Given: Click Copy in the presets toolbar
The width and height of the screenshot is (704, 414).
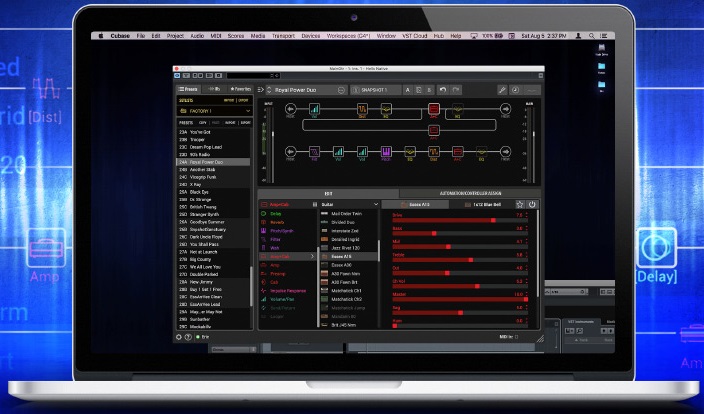Looking at the screenshot, I should pyautogui.click(x=202, y=122).
